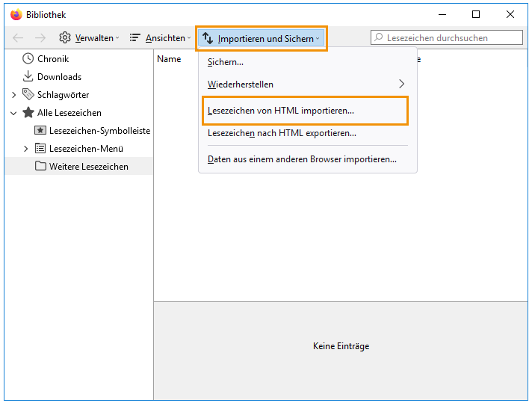Viewport: 532px width, 403px height.
Task: Click the Importieren und Sichern button
Action: (x=262, y=38)
